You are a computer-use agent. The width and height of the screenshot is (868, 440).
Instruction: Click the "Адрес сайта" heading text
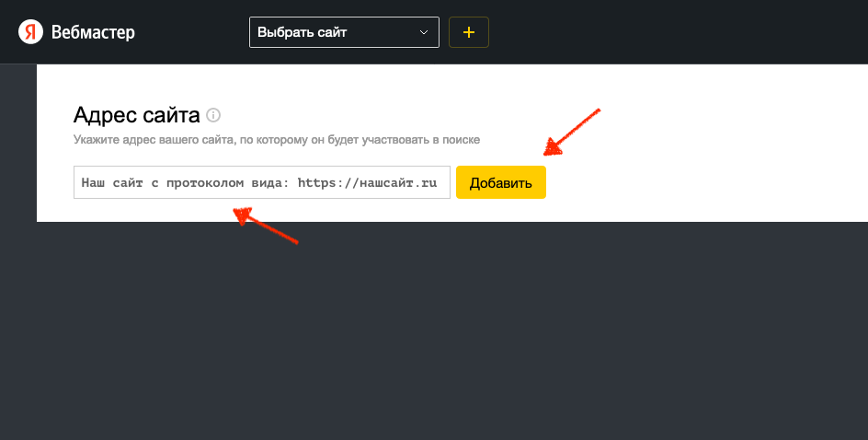[x=136, y=115]
